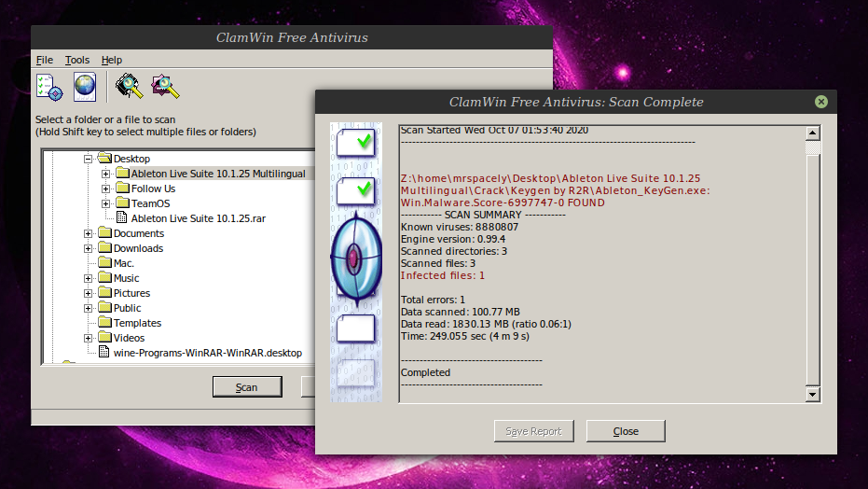Close the Scan Complete dialog window

pyautogui.click(x=821, y=102)
